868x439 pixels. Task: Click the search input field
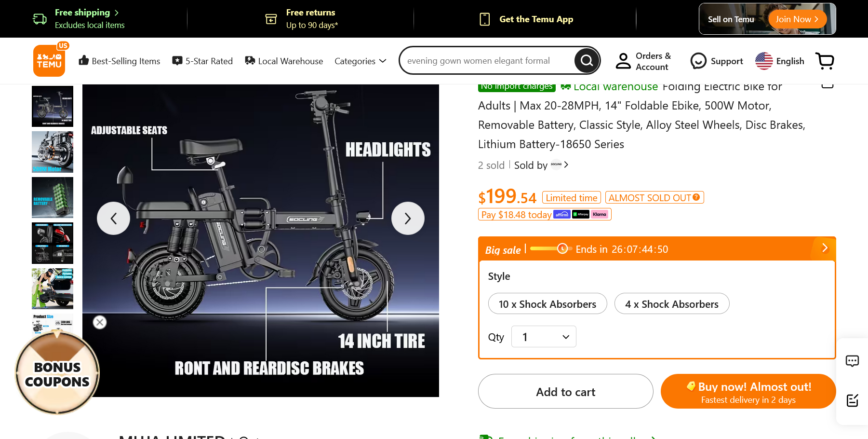(x=487, y=61)
